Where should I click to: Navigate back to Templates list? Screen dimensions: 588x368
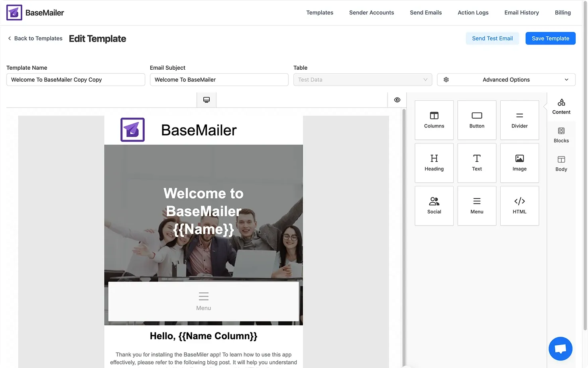35,38
